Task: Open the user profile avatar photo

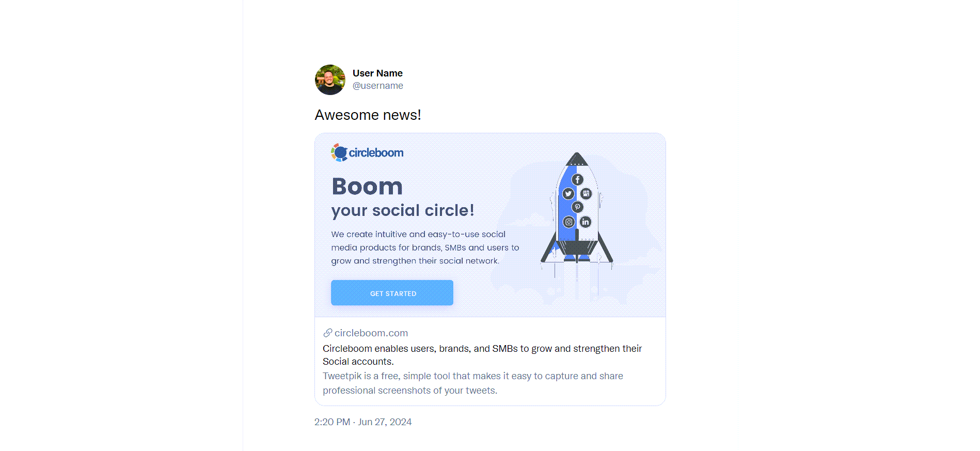Action: click(329, 80)
